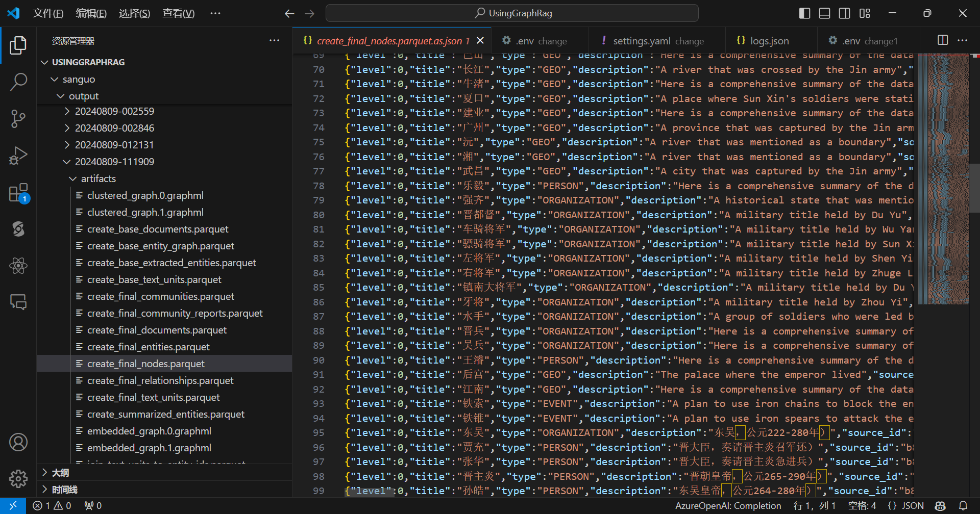980x514 pixels.
Task: Open errors and warnings in status bar
Action: coord(52,506)
